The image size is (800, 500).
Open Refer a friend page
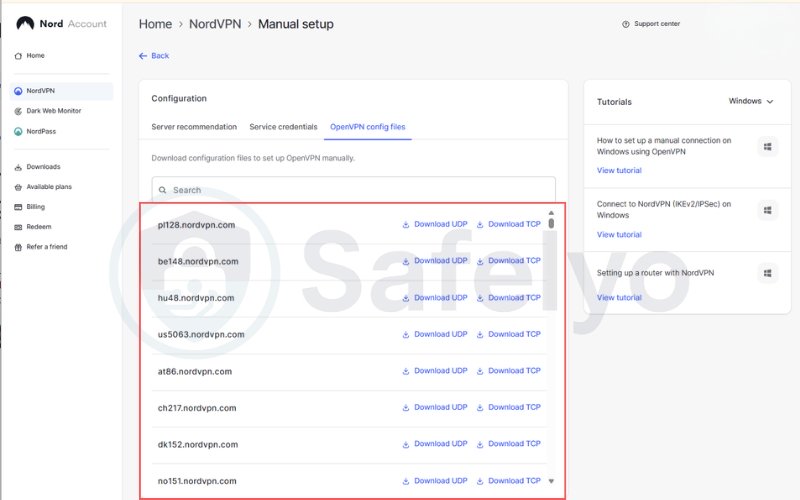[x=47, y=247]
